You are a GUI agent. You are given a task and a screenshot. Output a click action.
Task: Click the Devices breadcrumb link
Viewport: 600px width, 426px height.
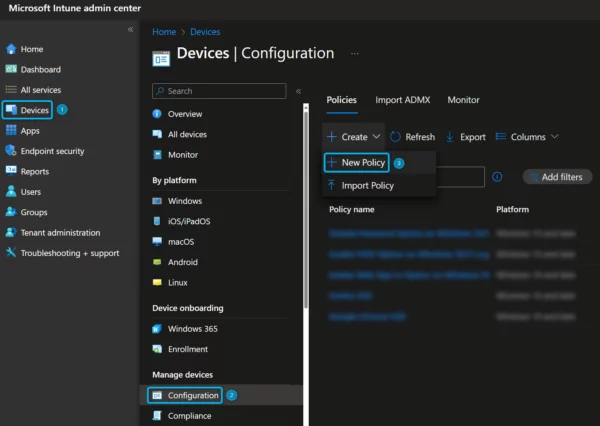(x=205, y=32)
